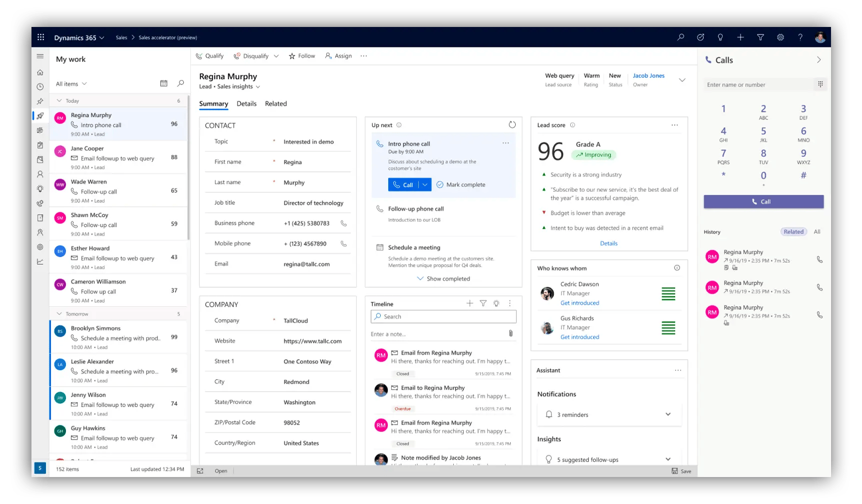Get introduced via Gus Richards
862x504 pixels.
tap(580, 337)
